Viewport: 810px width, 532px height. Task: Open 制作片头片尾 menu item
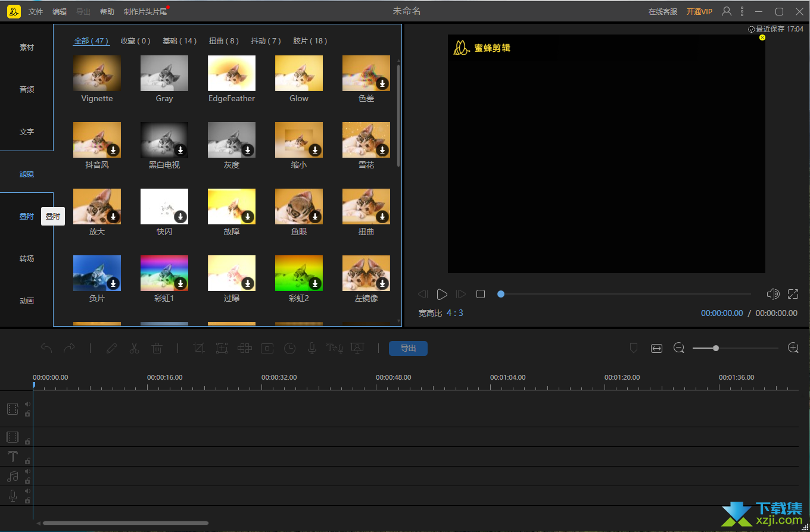(x=145, y=12)
